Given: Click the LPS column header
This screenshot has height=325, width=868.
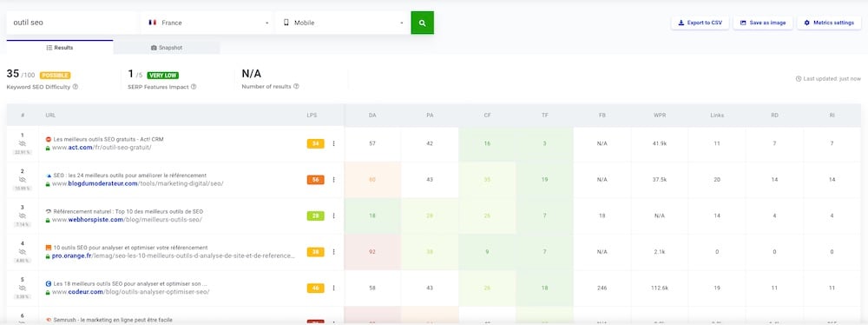Looking at the screenshot, I should (312, 116).
